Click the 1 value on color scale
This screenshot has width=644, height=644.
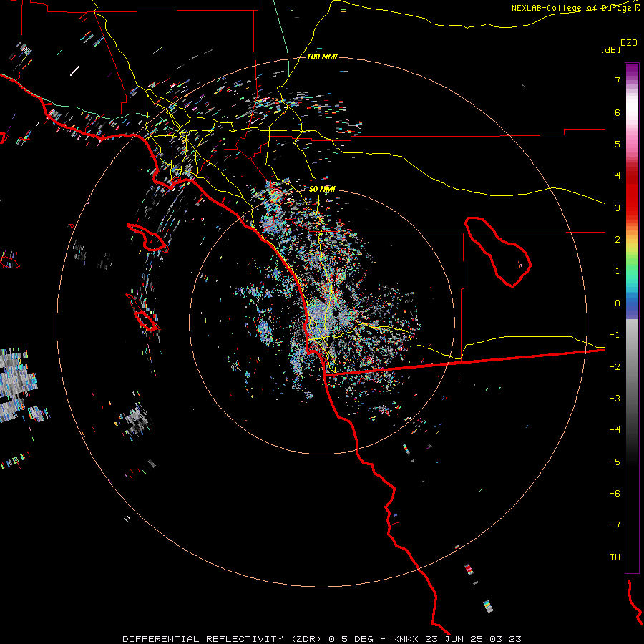[618, 271]
